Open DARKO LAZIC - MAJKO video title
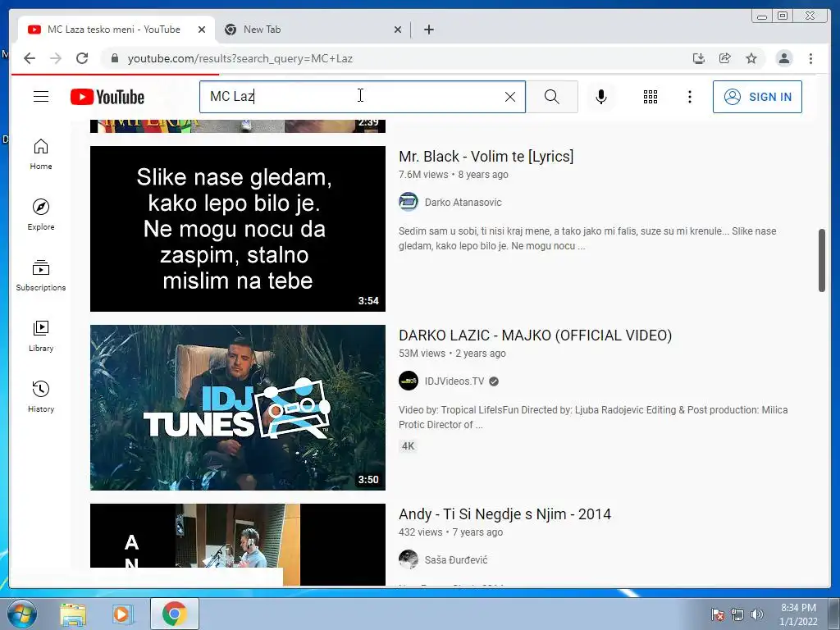The image size is (840, 630). 535,336
